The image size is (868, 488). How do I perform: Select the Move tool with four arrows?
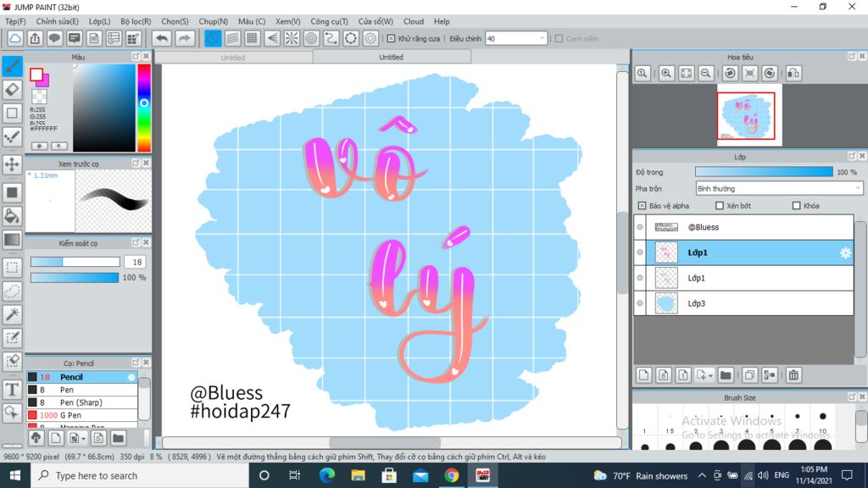click(x=12, y=164)
